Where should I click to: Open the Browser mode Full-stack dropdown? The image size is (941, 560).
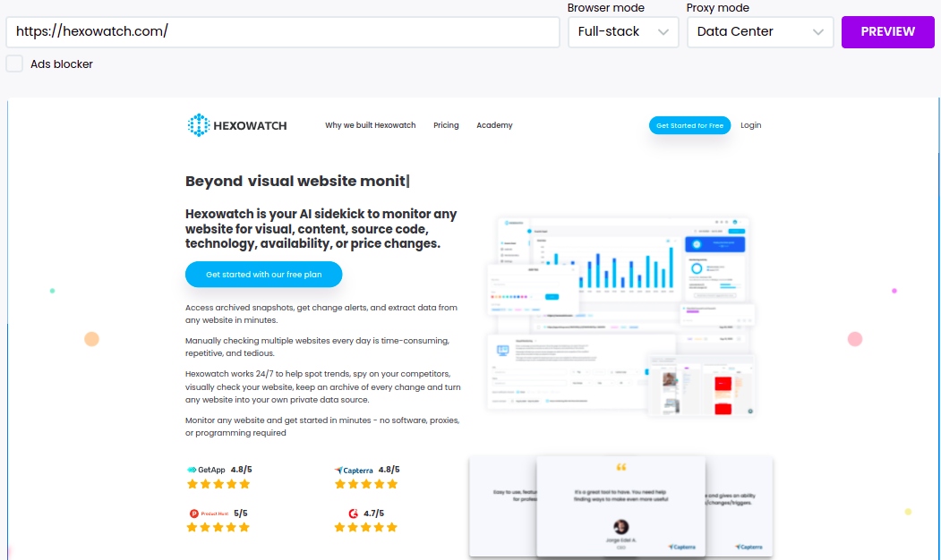(x=623, y=31)
